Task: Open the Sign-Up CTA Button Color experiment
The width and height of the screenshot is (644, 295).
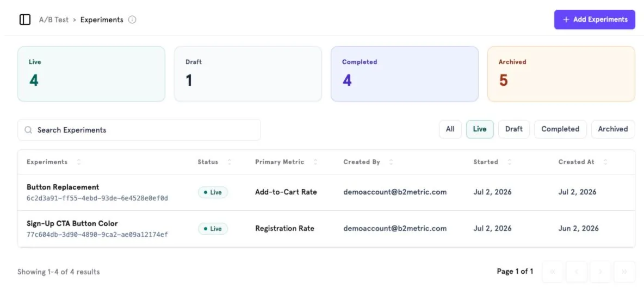Action: point(72,224)
